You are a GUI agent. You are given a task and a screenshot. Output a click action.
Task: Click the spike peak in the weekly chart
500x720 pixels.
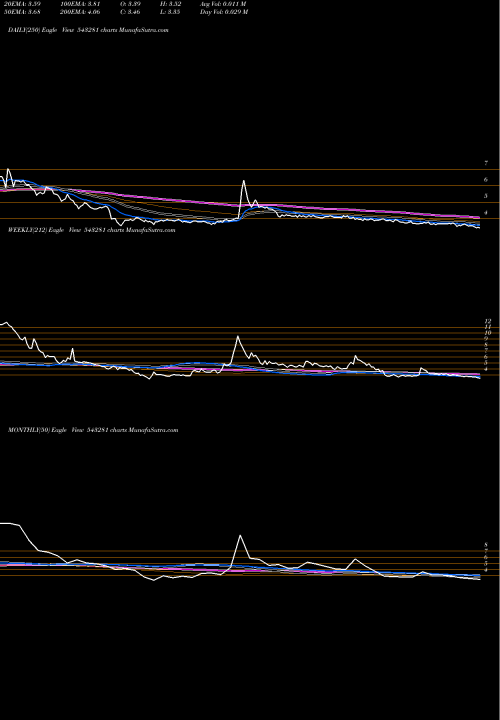point(237,337)
